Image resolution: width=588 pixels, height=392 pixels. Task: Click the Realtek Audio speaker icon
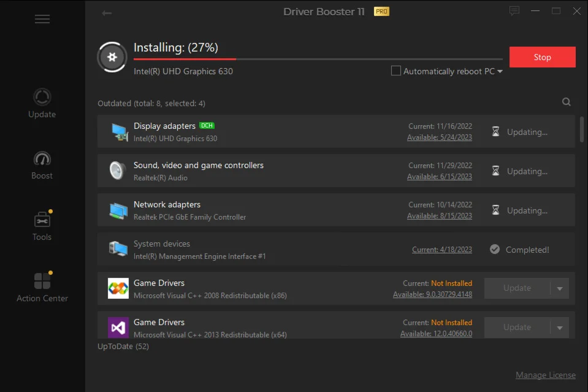coord(118,171)
